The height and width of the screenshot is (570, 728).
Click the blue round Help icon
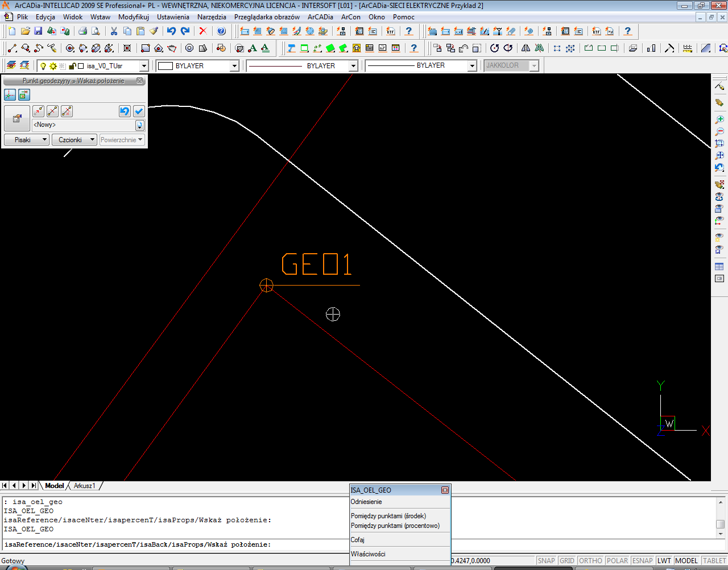click(222, 31)
